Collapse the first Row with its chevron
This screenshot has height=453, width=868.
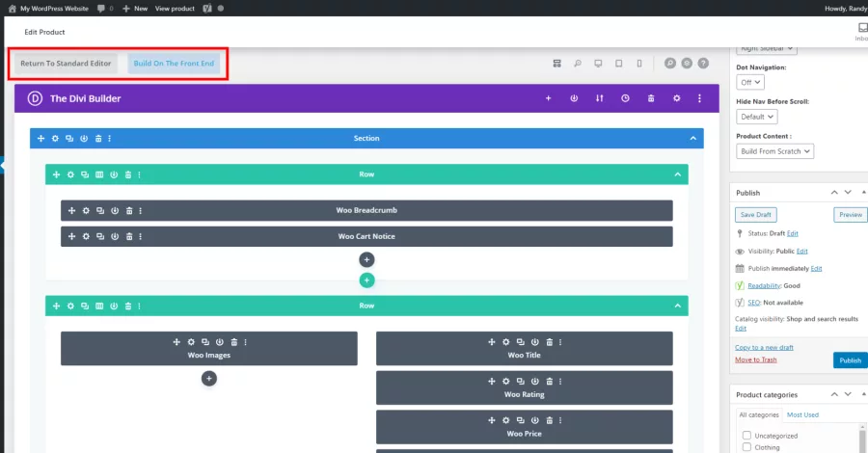(678, 174)
